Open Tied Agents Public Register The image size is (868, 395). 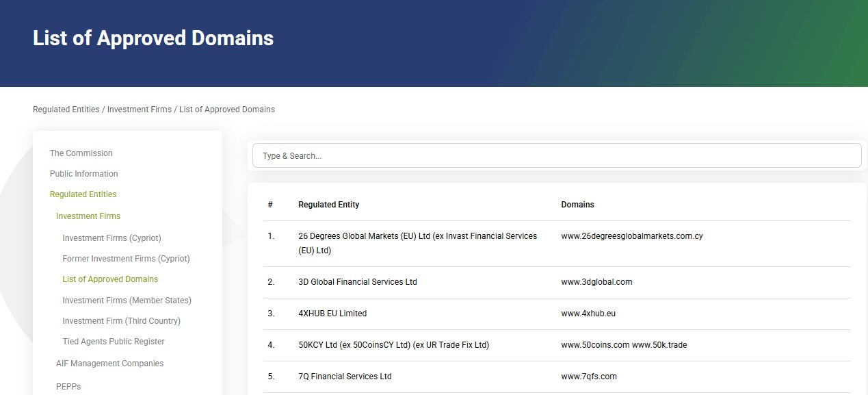point(114,342)
